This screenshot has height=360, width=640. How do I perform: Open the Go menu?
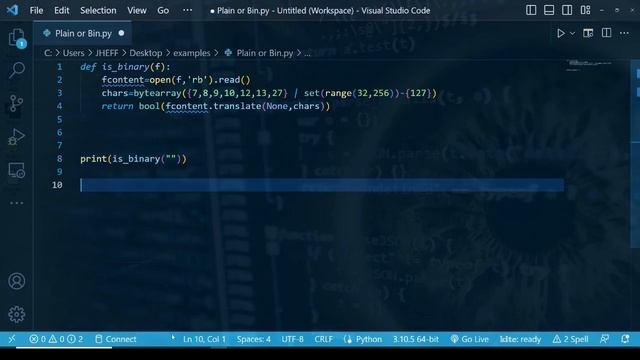coord(163,11)
